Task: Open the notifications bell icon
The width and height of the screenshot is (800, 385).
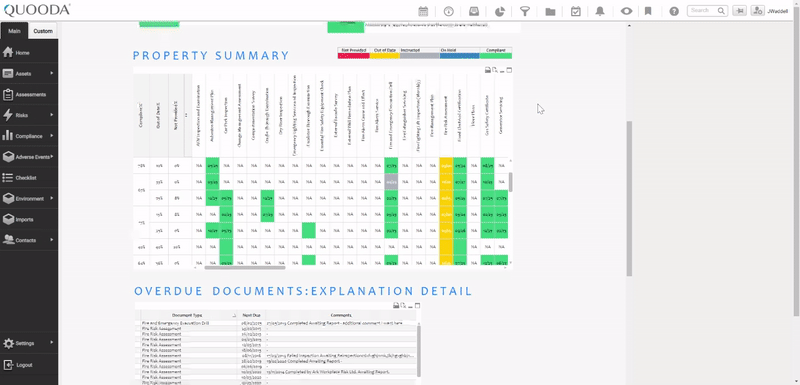Action: coord(600,11)
